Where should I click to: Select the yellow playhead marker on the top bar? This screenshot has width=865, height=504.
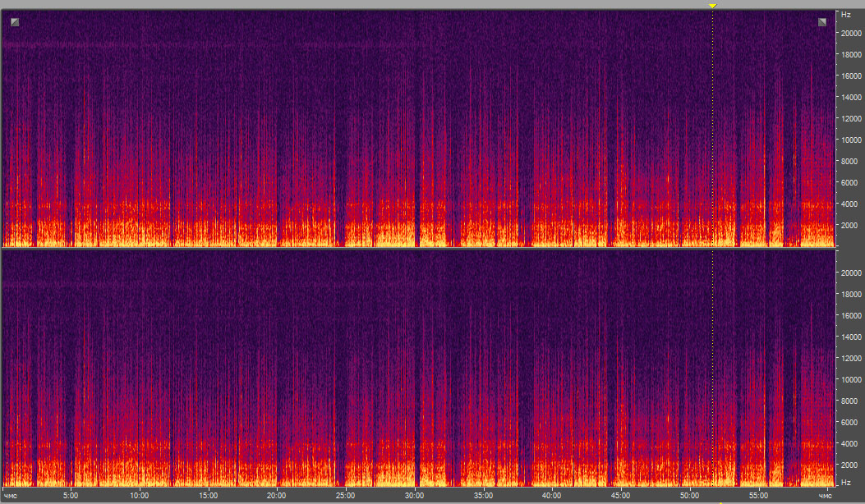tap(712, 6)
